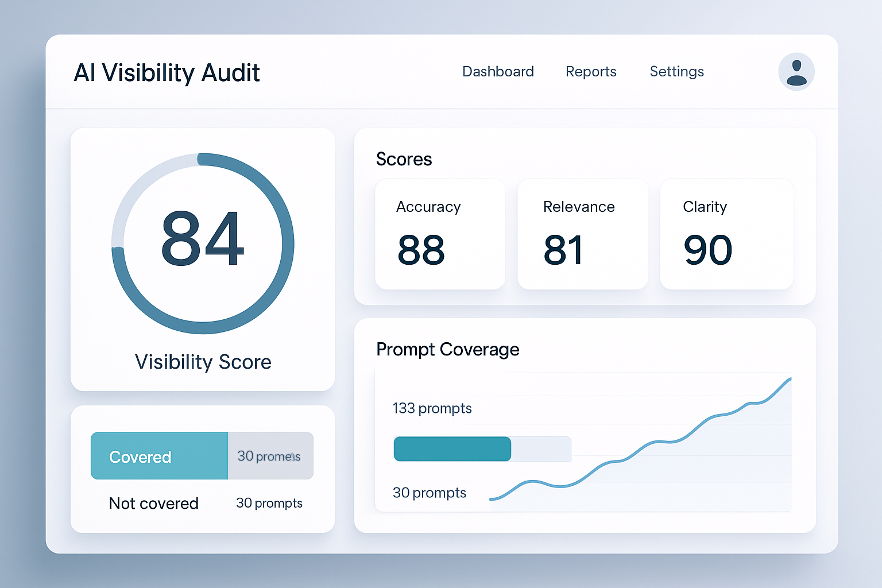
Task: Switch to the Dashboard tab
Action: click(x=497, y=72)
